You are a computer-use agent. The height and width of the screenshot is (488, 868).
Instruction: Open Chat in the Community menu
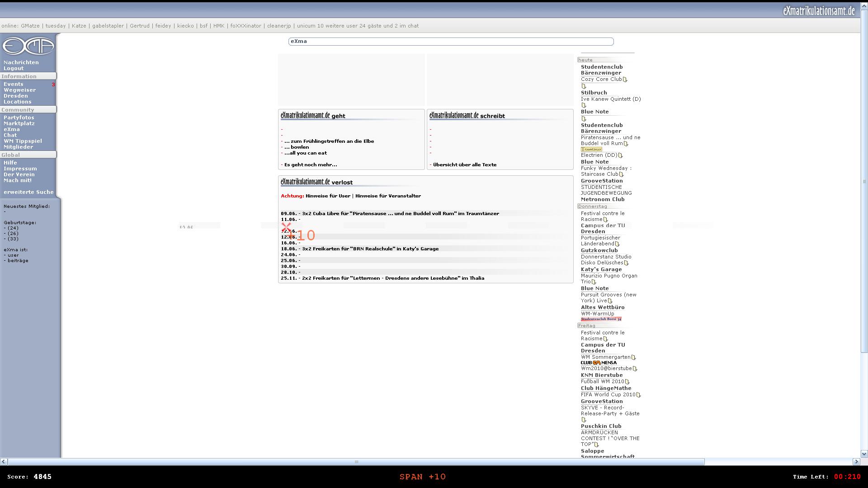[10, 135]
